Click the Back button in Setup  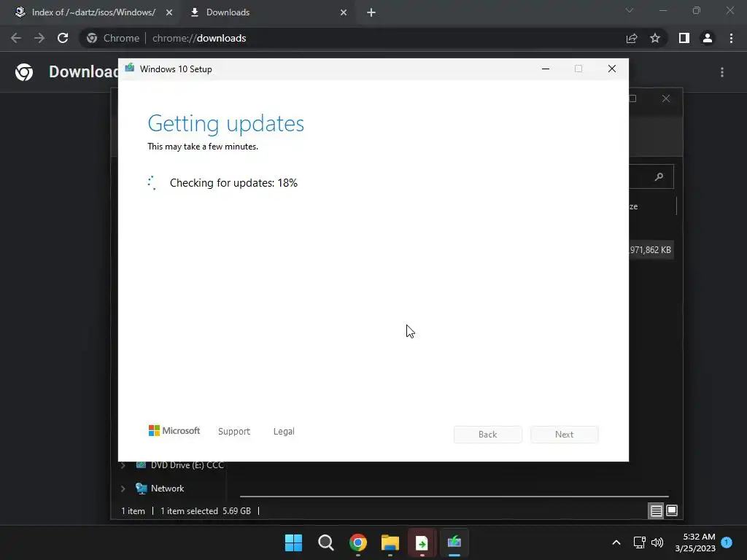point(488,435)
